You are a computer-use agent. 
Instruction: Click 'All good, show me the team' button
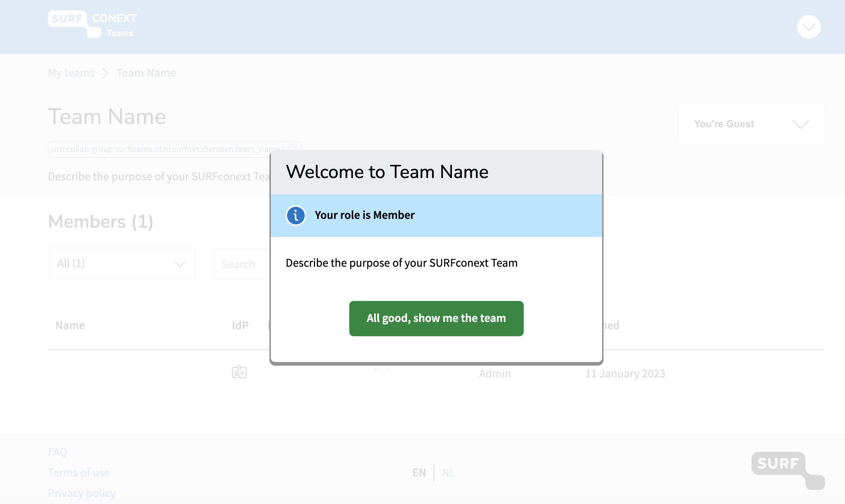[436, 318]
